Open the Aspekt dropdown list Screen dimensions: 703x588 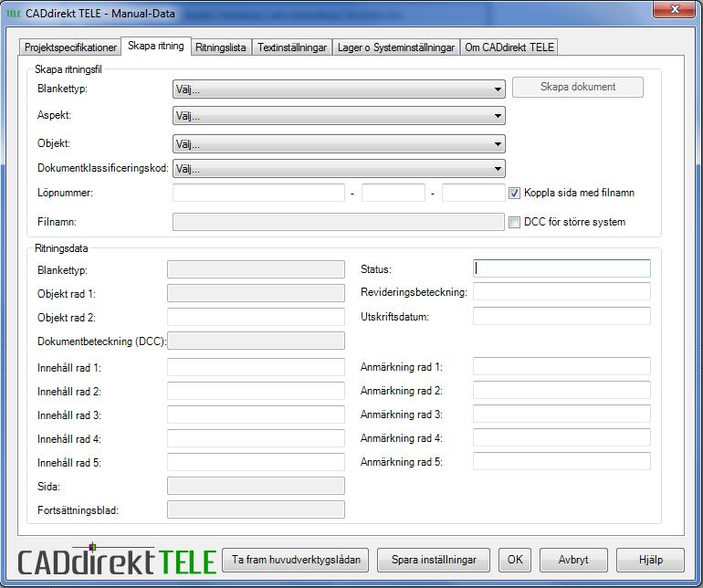(x=339, y=116)
